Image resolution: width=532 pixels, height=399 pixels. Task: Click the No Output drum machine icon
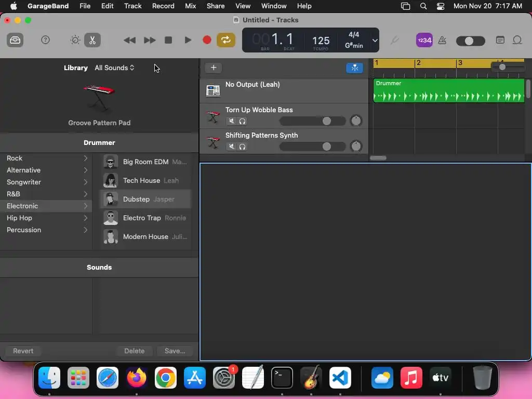coord(213,90)
